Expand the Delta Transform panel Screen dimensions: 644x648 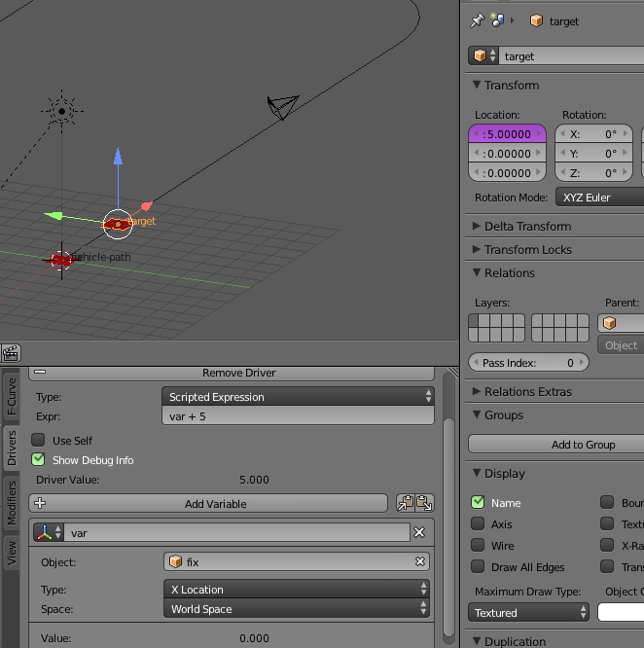pos(527,226)
